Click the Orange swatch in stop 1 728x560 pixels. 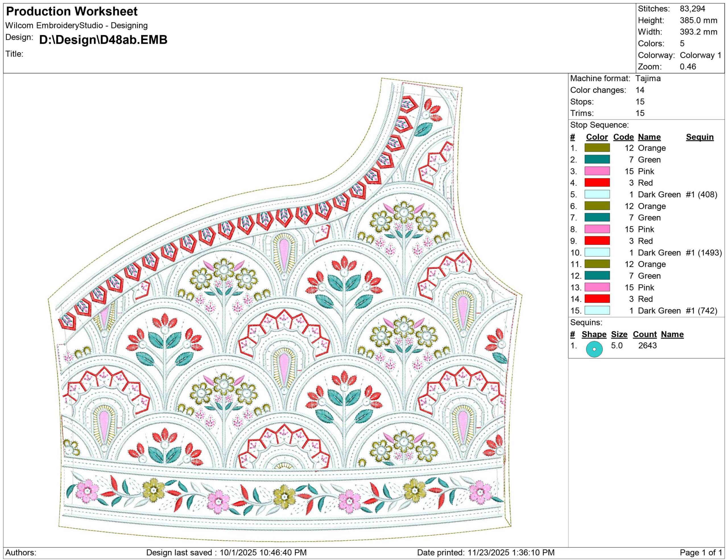597,148
